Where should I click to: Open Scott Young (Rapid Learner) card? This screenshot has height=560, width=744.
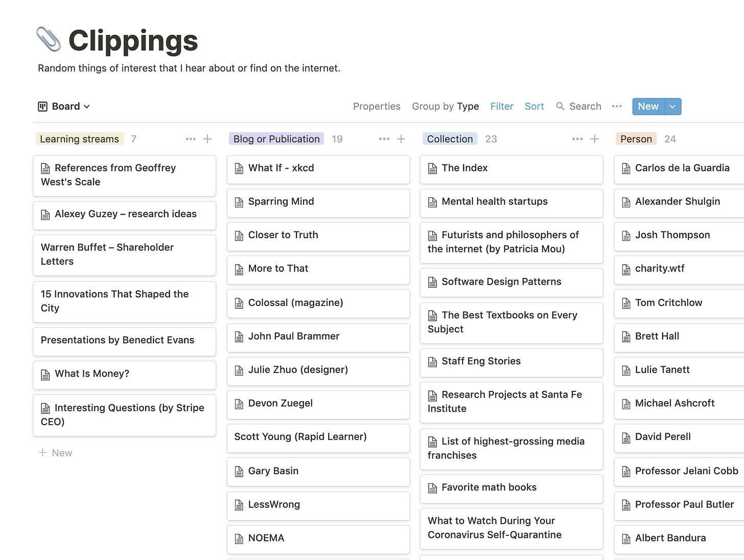coord(318,438)
